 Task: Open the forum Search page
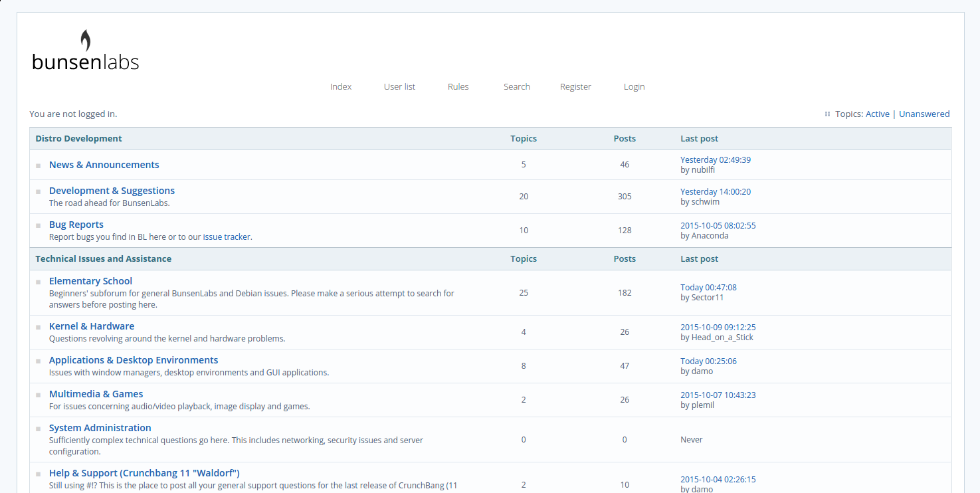(x=517, y=86)
